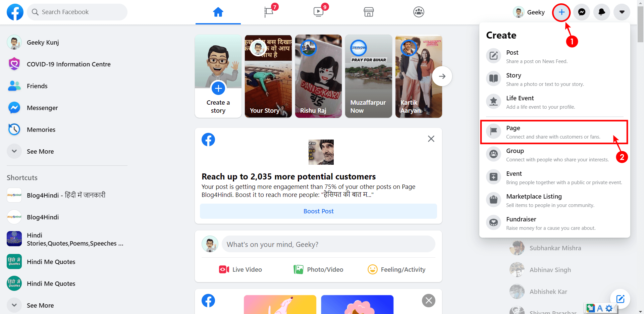Click the Blog4Hindi shortcut logo icon

click(14, 217)
